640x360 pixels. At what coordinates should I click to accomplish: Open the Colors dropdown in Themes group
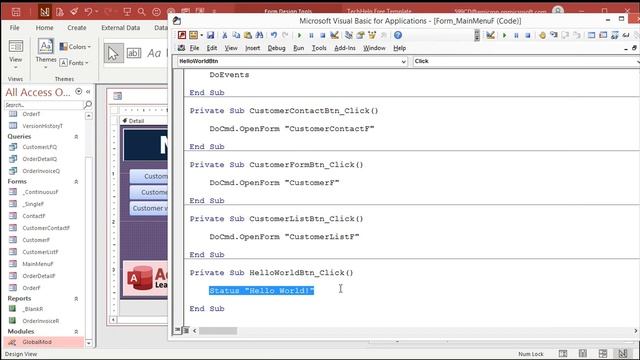(x=76, y=47)
